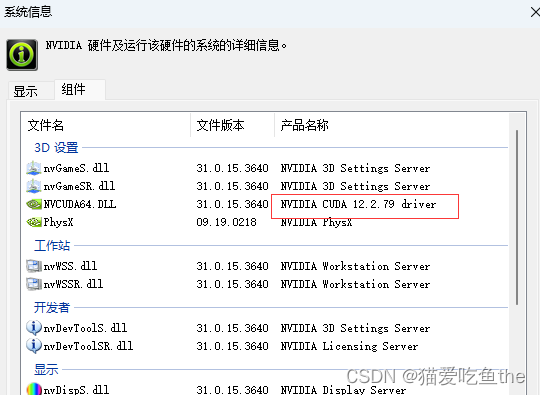
Task: Click version 09.19.0218 of PhysX
Action: 226,222
